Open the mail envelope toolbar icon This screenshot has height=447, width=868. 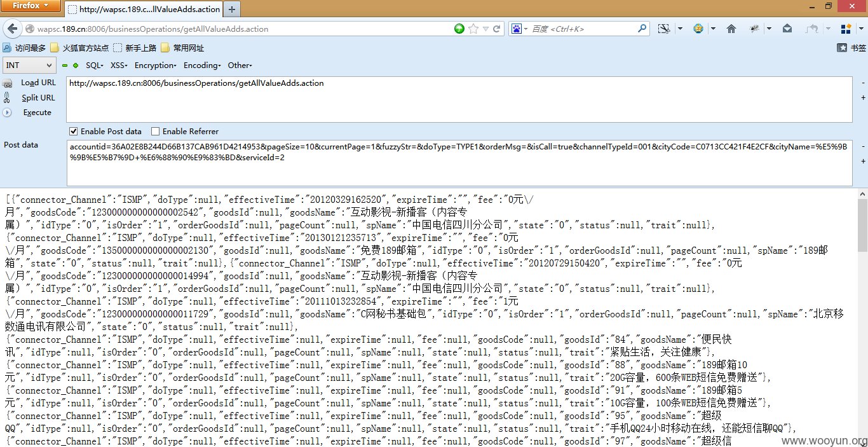click(x=787, y=29)
